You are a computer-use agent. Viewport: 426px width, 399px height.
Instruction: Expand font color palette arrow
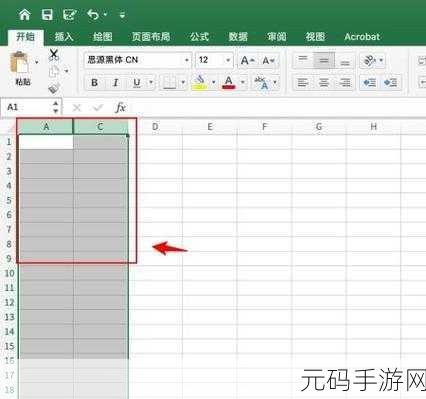243,82
